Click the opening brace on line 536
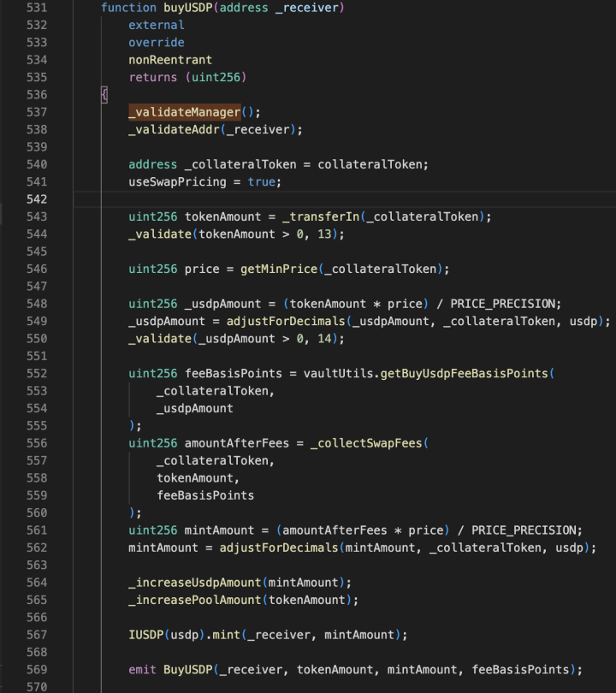This screenshot has height=693, width=616. (104, 95)
